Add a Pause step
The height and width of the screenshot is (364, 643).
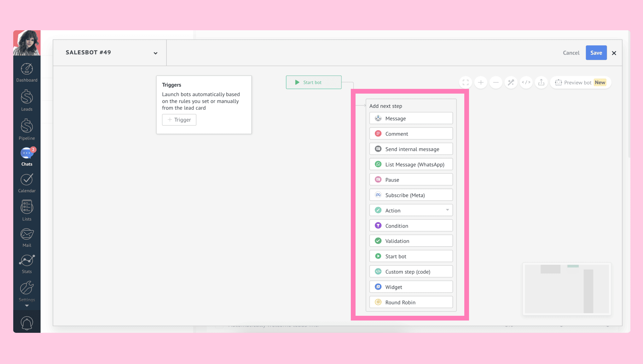pyautogui.click(x=411, y=180)
